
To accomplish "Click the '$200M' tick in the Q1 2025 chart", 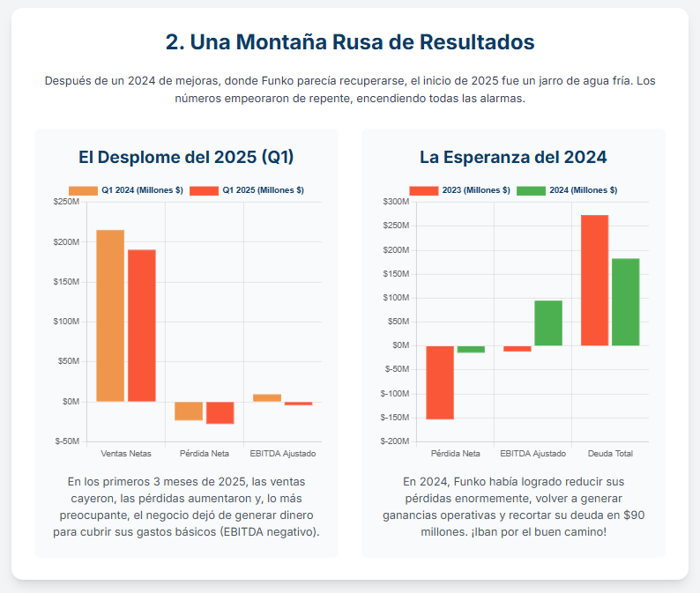I will pyautogui.click(x=66, y=241).
